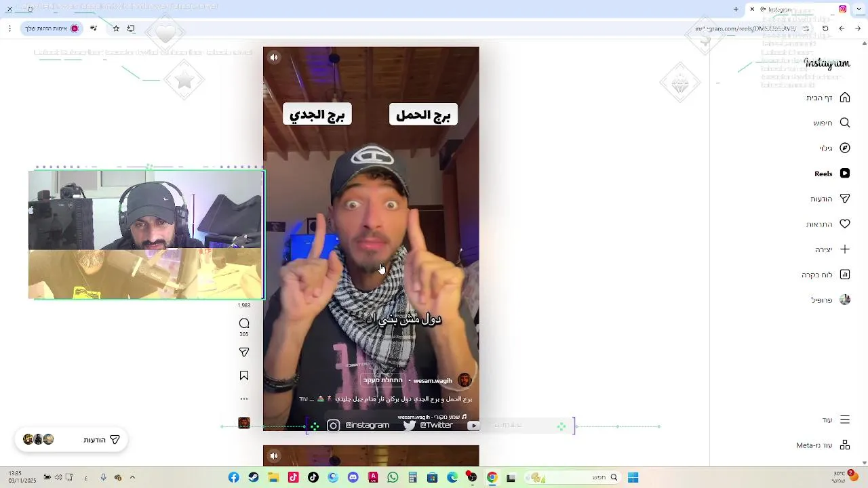This screenshot has height=488, width=868.
Task: Mute the current reel's audio
Action: click(274, 58)
